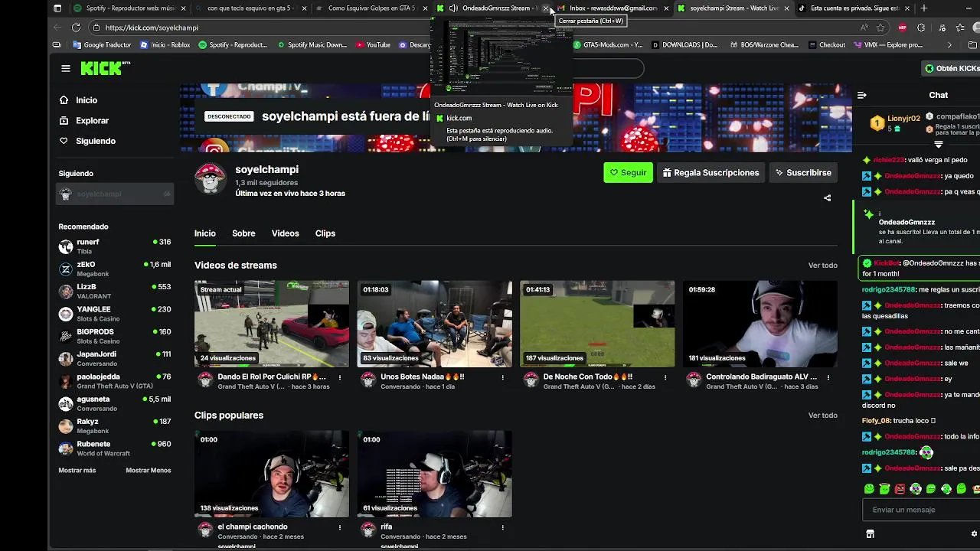Click Lionyjr02 top gifter entry
Screen dimensions: 980x551
tap(896, 123)
